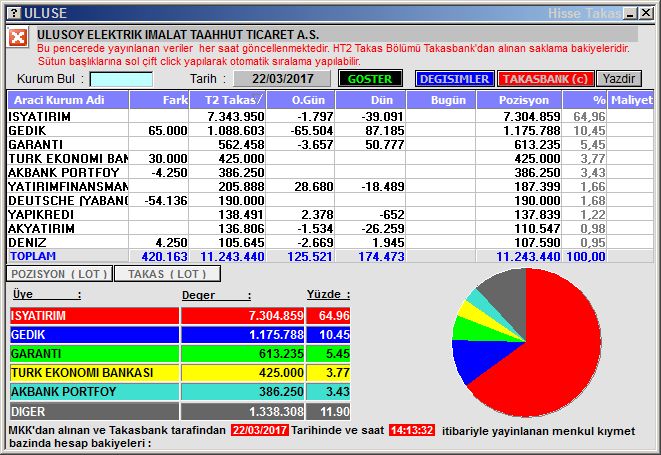
Task: Sort by O.Gün column header
Action: point(301,100)
